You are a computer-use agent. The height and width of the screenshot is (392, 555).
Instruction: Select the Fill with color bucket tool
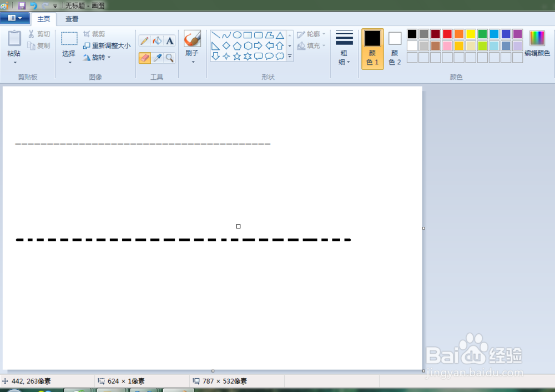point(157,41)
